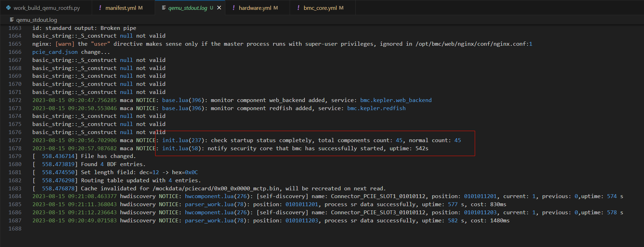This screenshot has width=644, height=247.
Task: Click qemu_stdout.log in the breadcrumb
Action: (37, 20)
